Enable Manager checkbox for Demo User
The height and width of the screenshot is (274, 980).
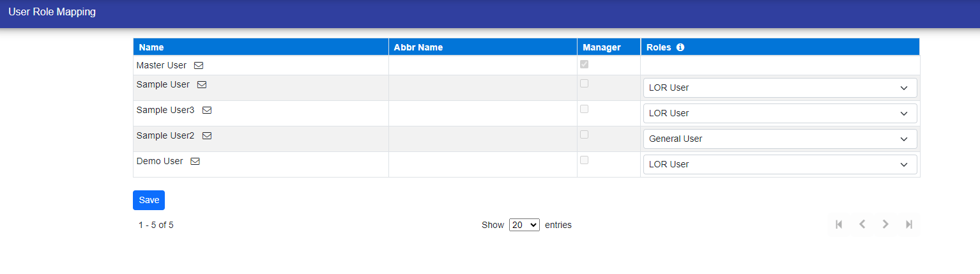pos(584,160)
